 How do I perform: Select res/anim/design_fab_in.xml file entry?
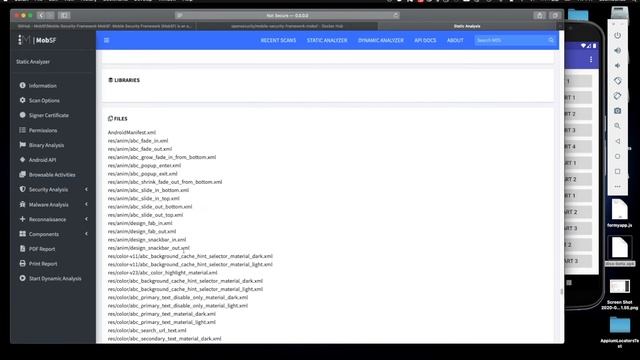coord(140,223)
